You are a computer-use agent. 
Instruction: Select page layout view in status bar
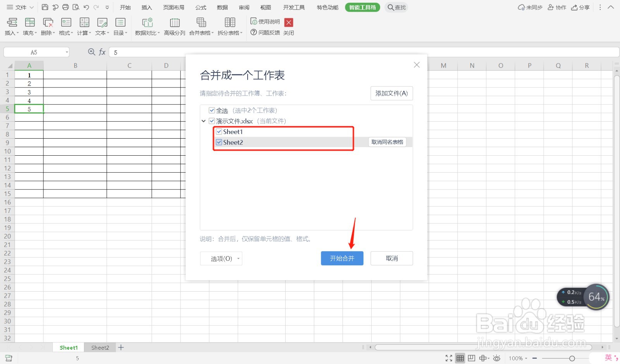pos(471,358)
